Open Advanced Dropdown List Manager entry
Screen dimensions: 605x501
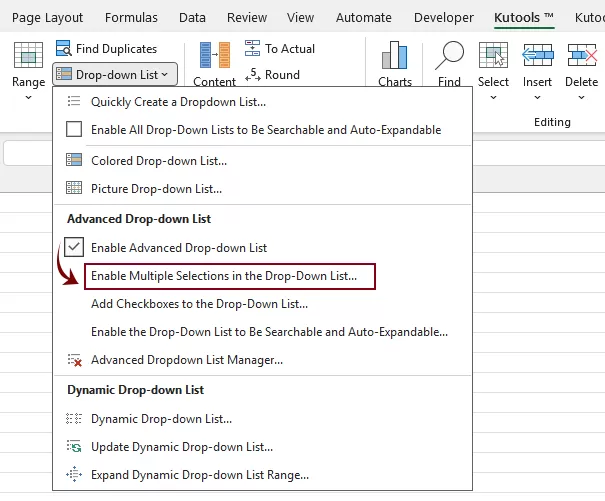pyautogui.click(x=262, y=360)
